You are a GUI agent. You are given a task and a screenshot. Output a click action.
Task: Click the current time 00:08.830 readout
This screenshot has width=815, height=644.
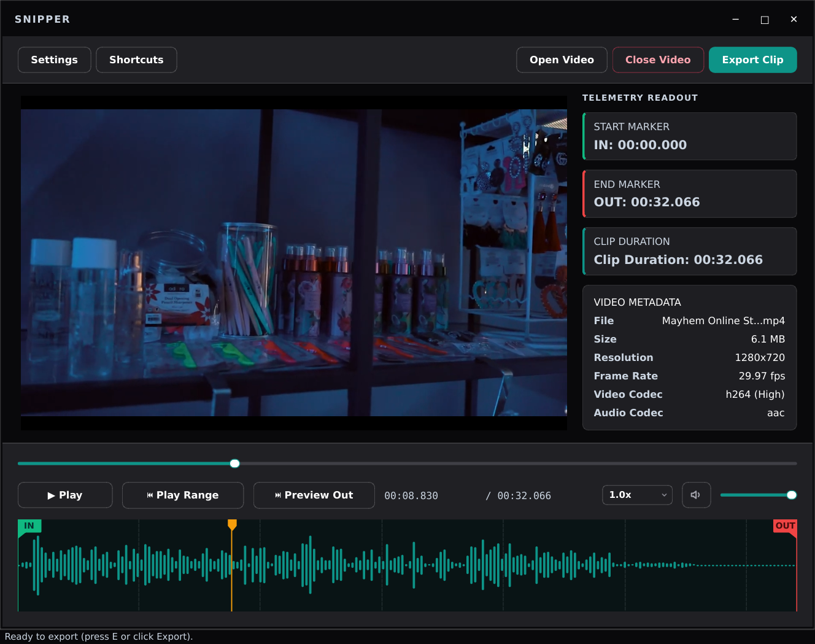click(411, 495)
